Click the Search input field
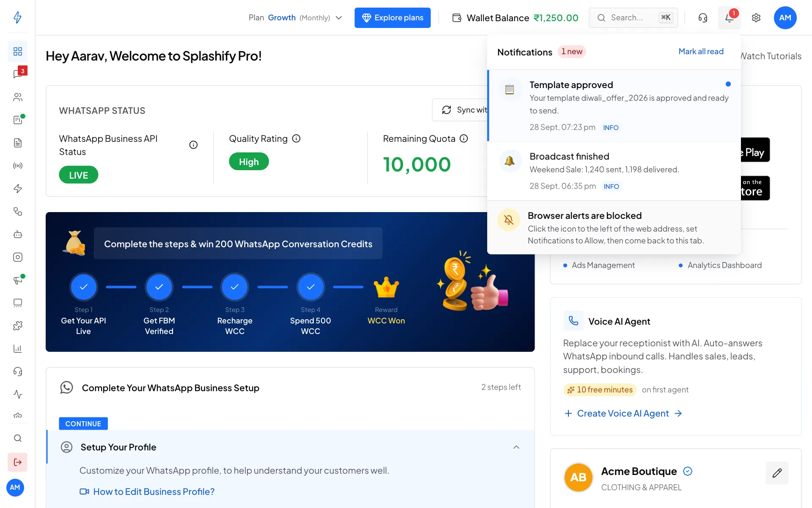 tap(633, 18)
